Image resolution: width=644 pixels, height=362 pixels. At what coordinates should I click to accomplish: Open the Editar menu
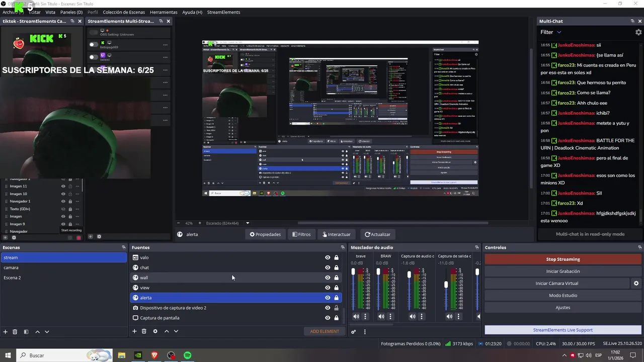(35, 12)
